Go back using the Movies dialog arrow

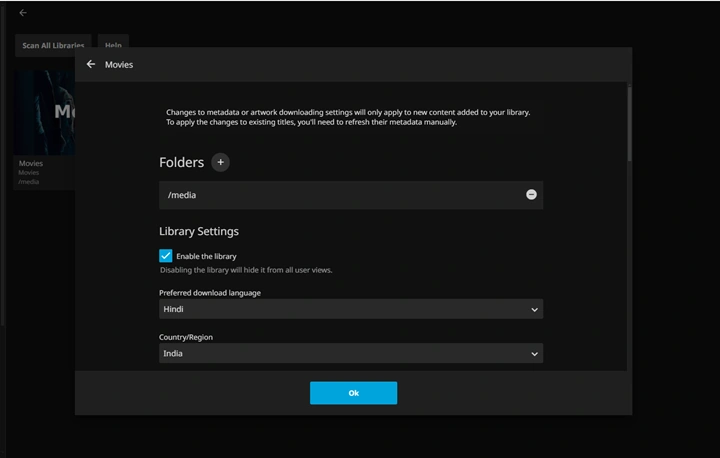[91, 64]
